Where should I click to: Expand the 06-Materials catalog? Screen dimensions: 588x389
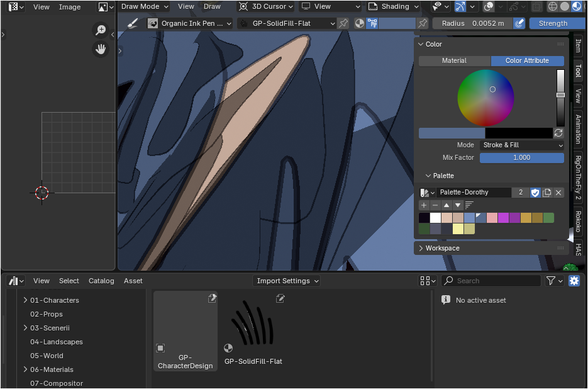click(x=25, y=369)
